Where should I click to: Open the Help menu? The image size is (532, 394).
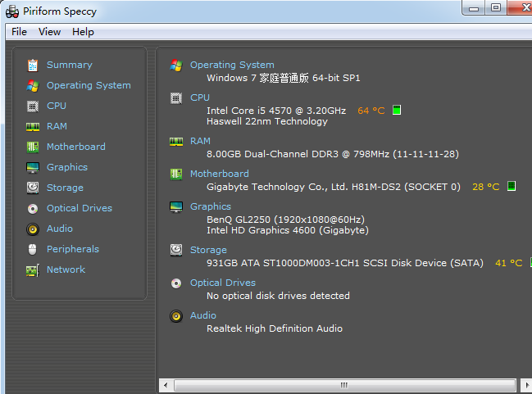83,32
